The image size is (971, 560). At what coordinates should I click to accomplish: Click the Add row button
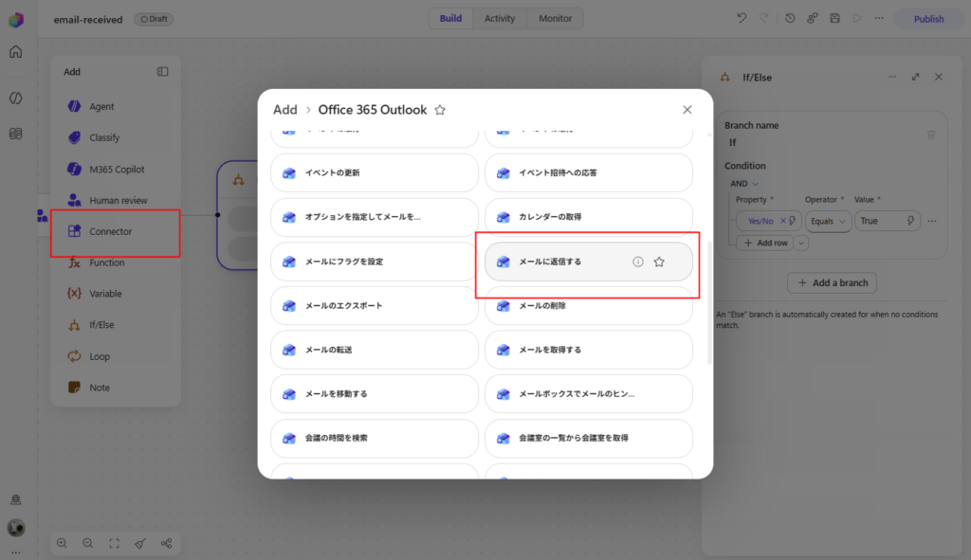765,244
